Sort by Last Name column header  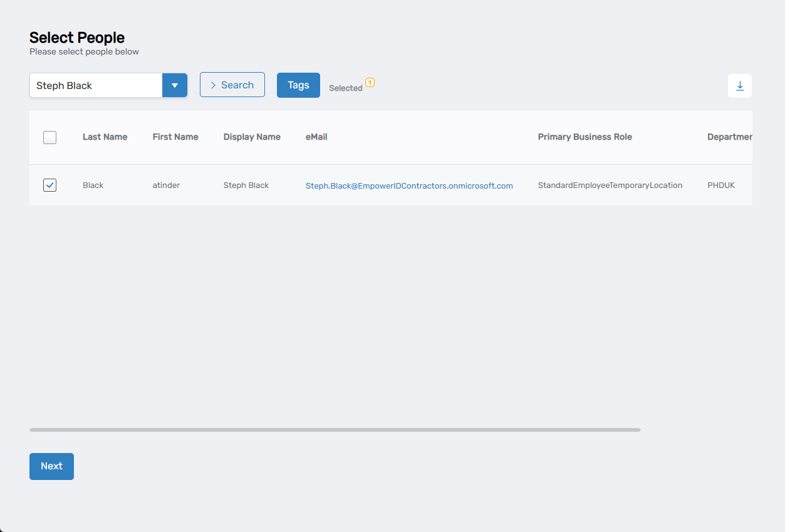click(x=105, y=137)
